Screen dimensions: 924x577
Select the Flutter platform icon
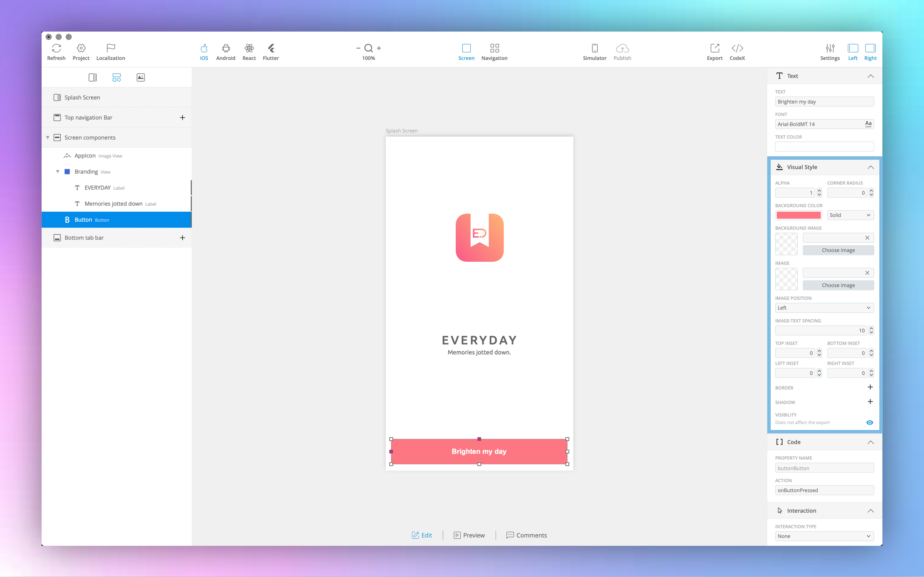(271, 49)
